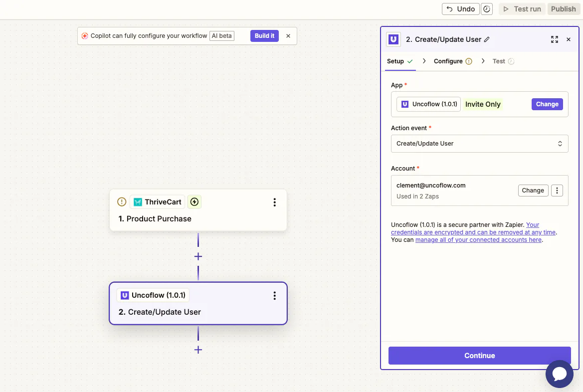
Task: Click chevron between Configure and Test
Action: pyautogui.click(x=483, y=61)
